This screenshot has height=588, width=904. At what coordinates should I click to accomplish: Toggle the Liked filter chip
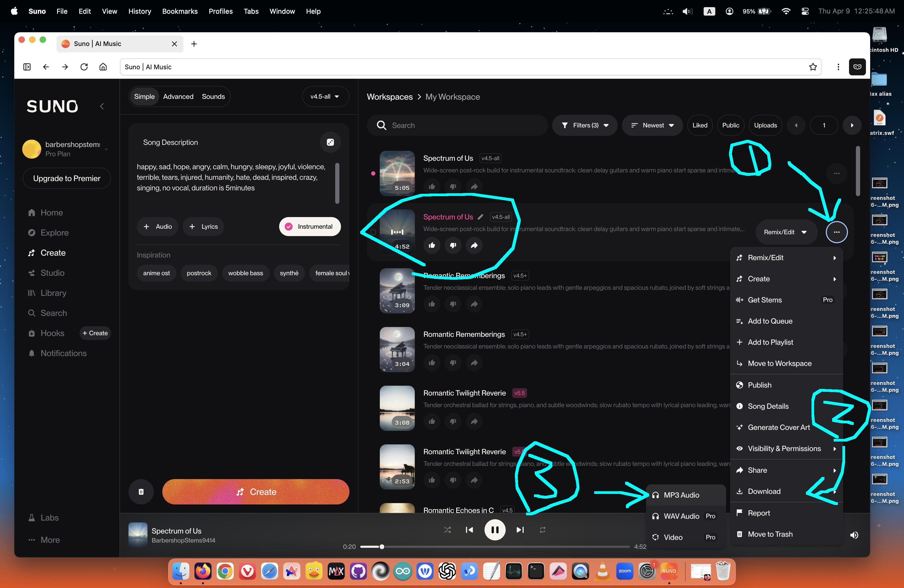(700, 125)
